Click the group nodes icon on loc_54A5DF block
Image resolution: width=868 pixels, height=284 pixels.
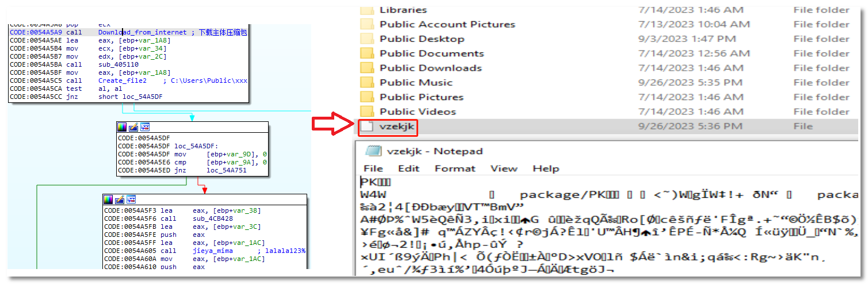[x=145, y=127]
